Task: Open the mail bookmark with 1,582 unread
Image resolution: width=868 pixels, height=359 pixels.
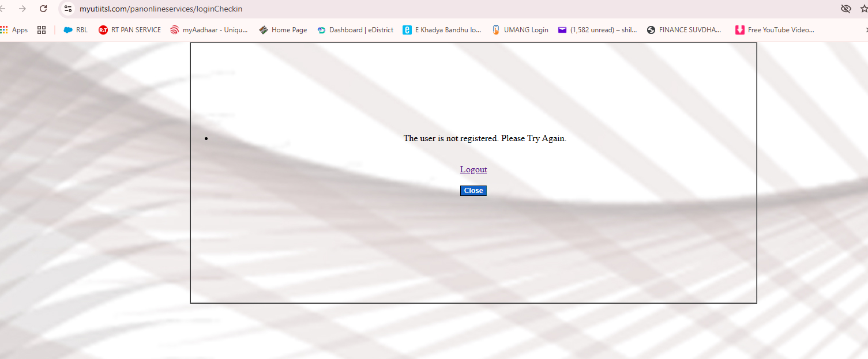Action: 598,30
